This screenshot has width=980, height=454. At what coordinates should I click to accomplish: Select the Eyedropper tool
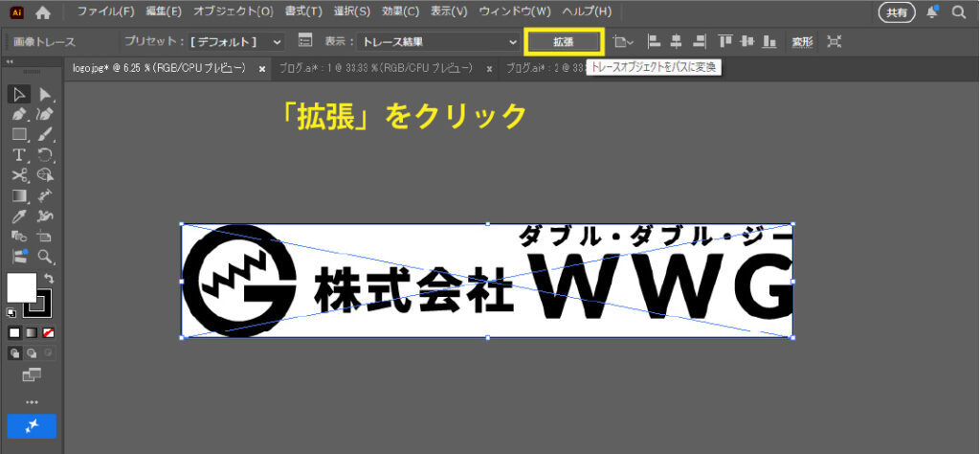[x=19, y=216]
